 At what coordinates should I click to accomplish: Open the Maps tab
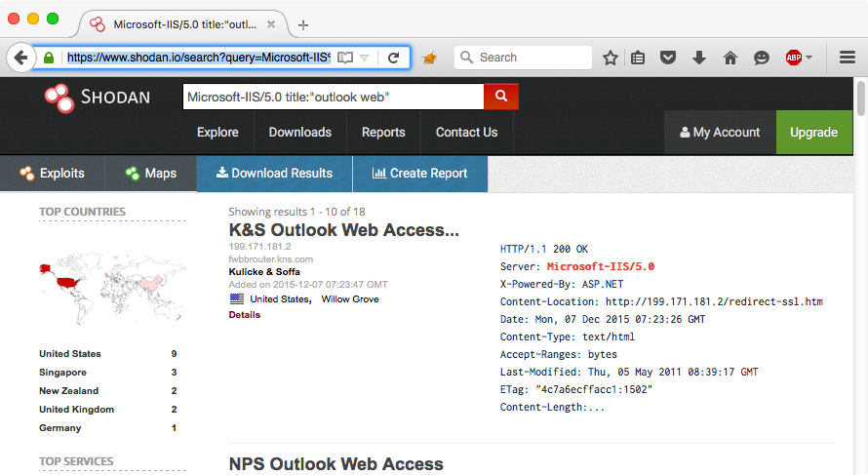[150, 174]
